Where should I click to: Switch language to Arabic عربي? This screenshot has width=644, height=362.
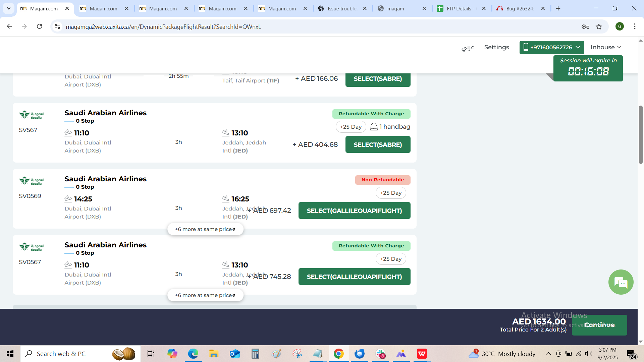coord(468,47)
